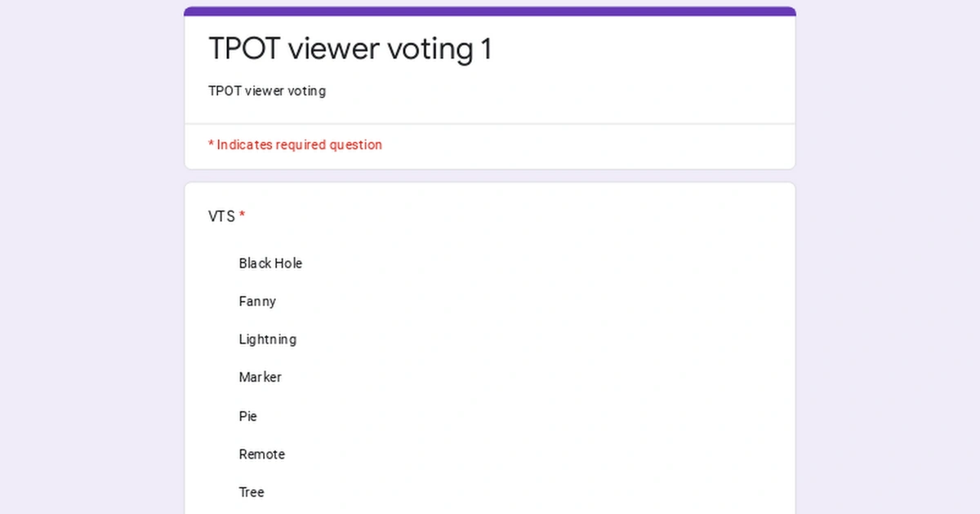The image size is (980, 514).
Task: Click the Indicates required question notice
Action: [x=295, y=144]
